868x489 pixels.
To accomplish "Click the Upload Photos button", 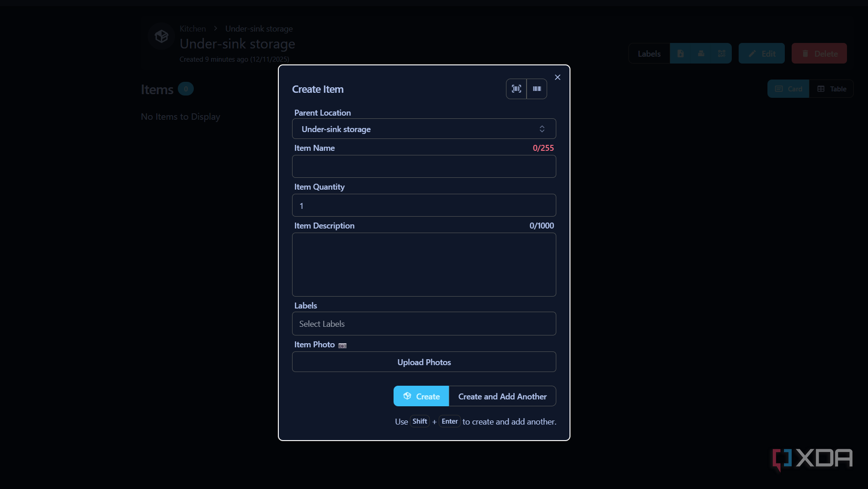I will click(x=424, y=362).
